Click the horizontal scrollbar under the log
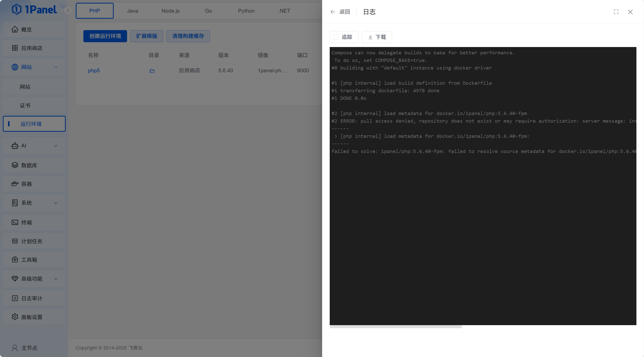Viewport: 644px width, 357px height. coord(396,327)
